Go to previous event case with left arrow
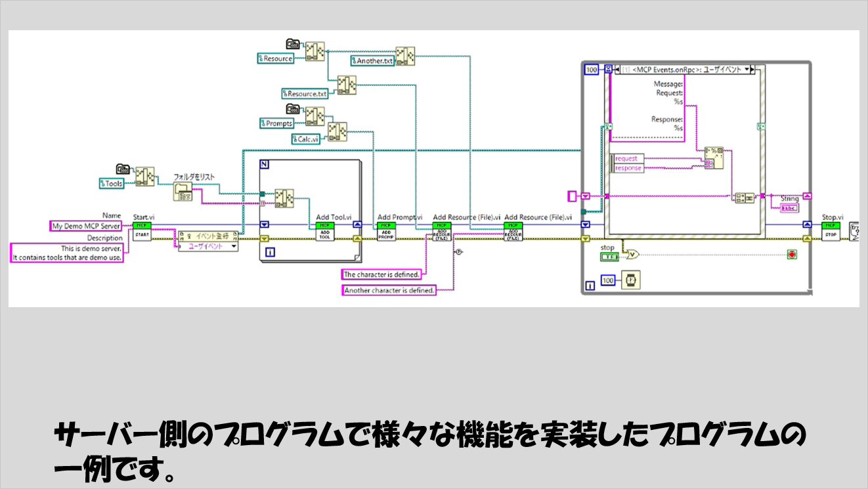Image resolution: width=868 pixels, height=489 pixels. (x=617, y=68)
